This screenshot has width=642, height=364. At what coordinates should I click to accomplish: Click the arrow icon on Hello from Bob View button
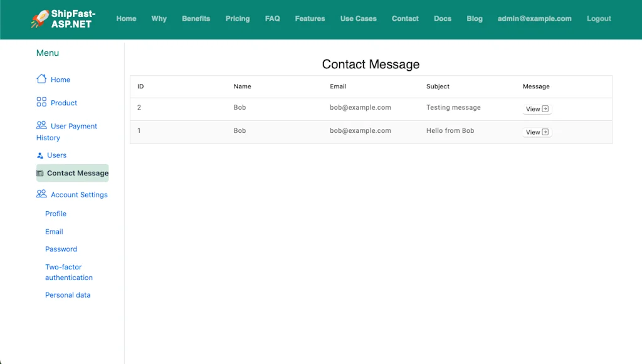click(547, 132)
